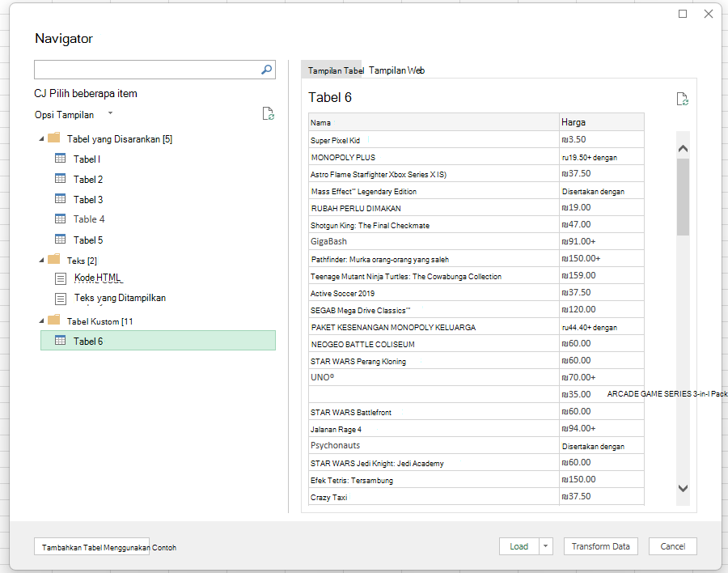Collapse the Teks group
Viewport: 728px width, 573px height.
tap(41, 261)
